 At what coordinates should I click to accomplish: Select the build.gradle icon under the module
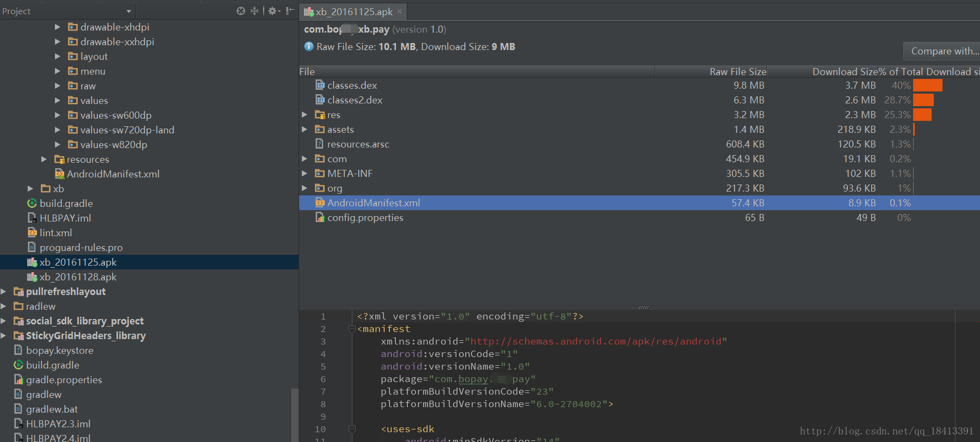[x=32, y=203]
